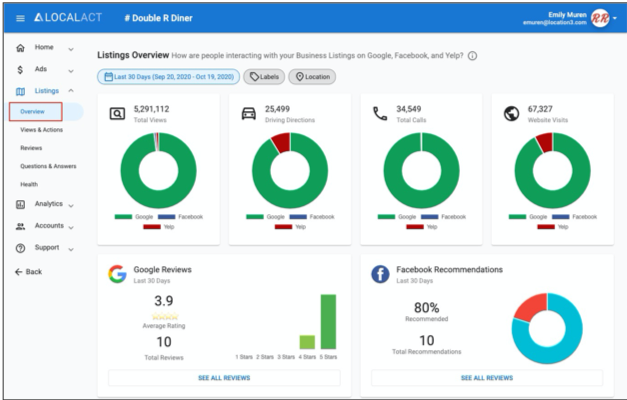The height and width of the screenshot is (400, 627).
Task: Expand the Analytics menu chevron
Action: click(71, 206)
